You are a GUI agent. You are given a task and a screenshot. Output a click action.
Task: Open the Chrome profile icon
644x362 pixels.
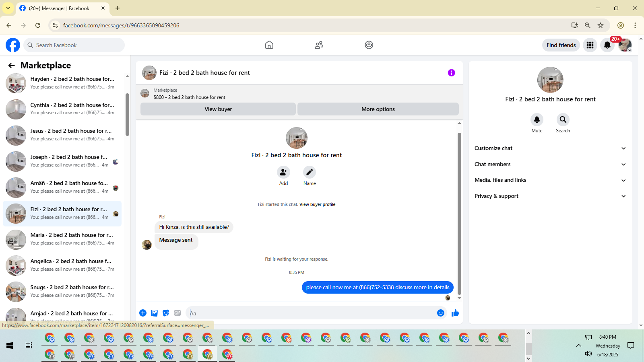[x=621, y=25]
